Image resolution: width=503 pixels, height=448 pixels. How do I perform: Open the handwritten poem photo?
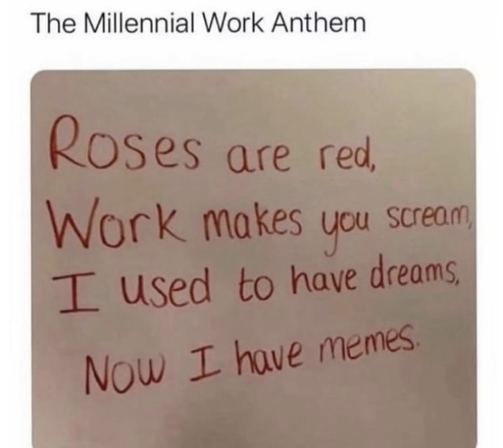point(253,258)
